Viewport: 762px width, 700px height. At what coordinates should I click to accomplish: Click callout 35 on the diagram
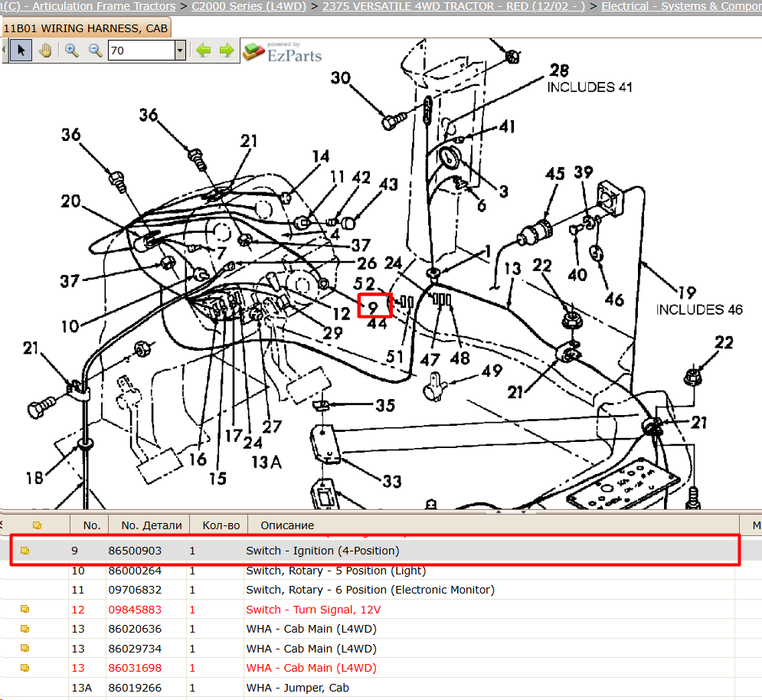[x=385, y=405]
